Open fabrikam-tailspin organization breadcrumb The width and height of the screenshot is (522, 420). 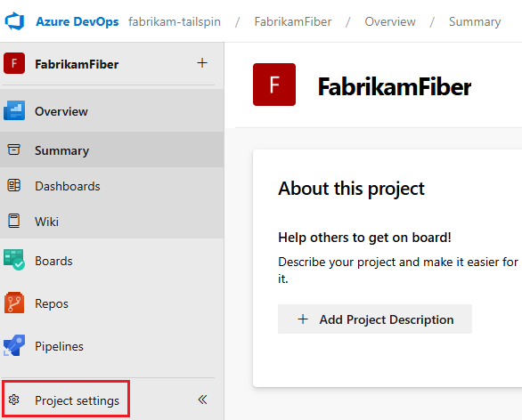175,21
